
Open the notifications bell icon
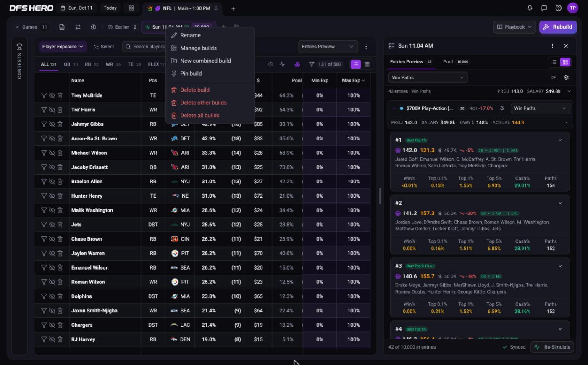click(530, 8)
